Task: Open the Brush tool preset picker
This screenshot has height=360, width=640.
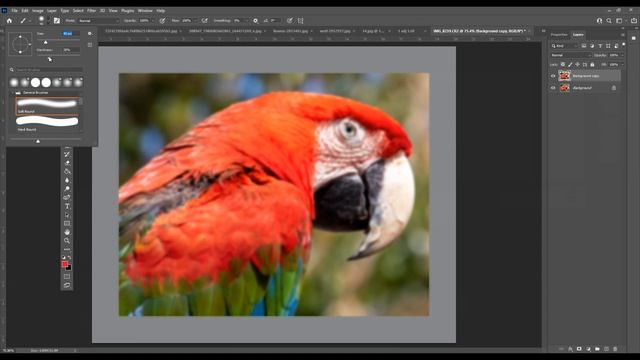Action: click(25, 20)
